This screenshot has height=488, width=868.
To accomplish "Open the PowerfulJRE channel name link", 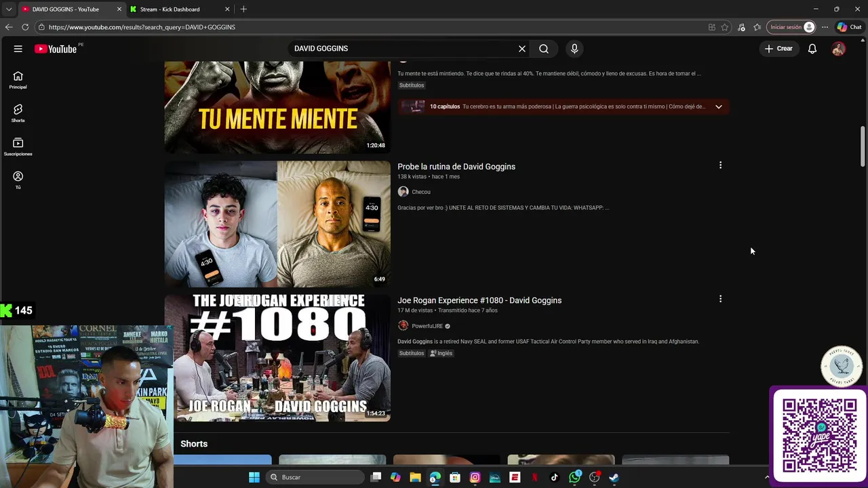I will tap(427, 326).
